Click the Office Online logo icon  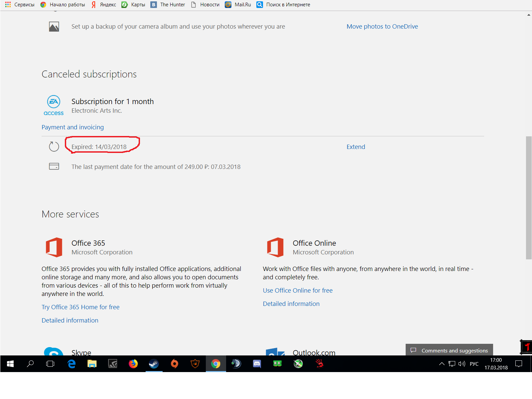click(275, 247)
